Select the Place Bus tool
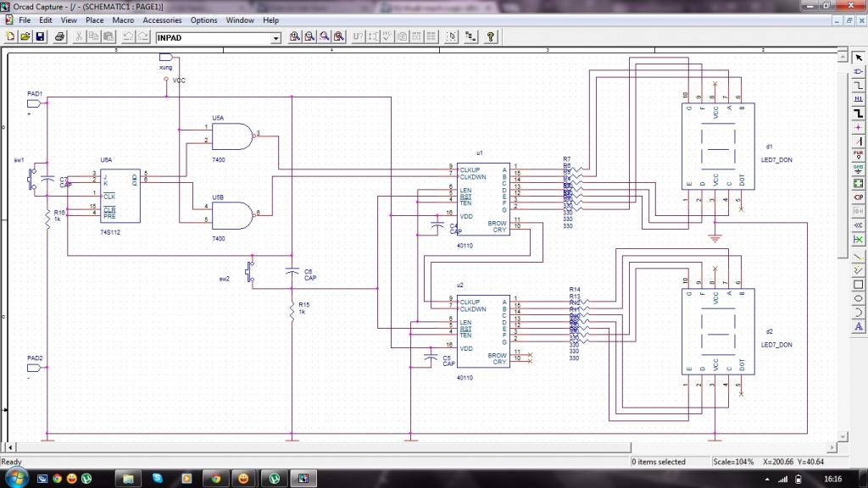The height and width of the screenshot is (488, 868). click(859, 112)
